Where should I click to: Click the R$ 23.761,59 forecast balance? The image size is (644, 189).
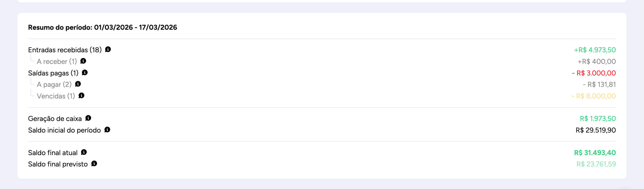point(596,164)
